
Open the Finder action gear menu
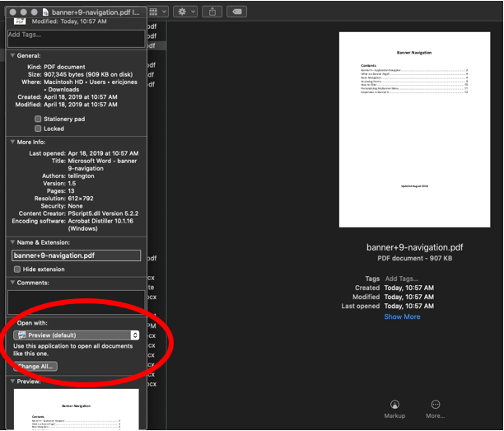tap(185, 12)
